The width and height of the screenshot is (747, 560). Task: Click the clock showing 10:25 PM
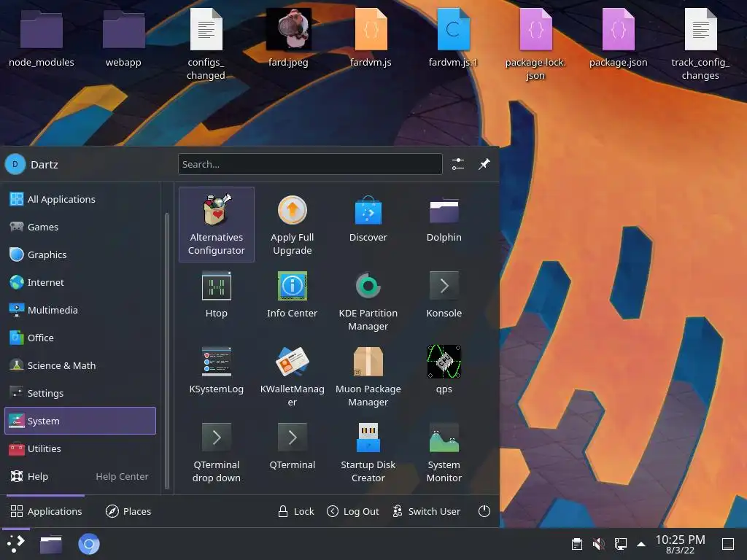[680, 544]
